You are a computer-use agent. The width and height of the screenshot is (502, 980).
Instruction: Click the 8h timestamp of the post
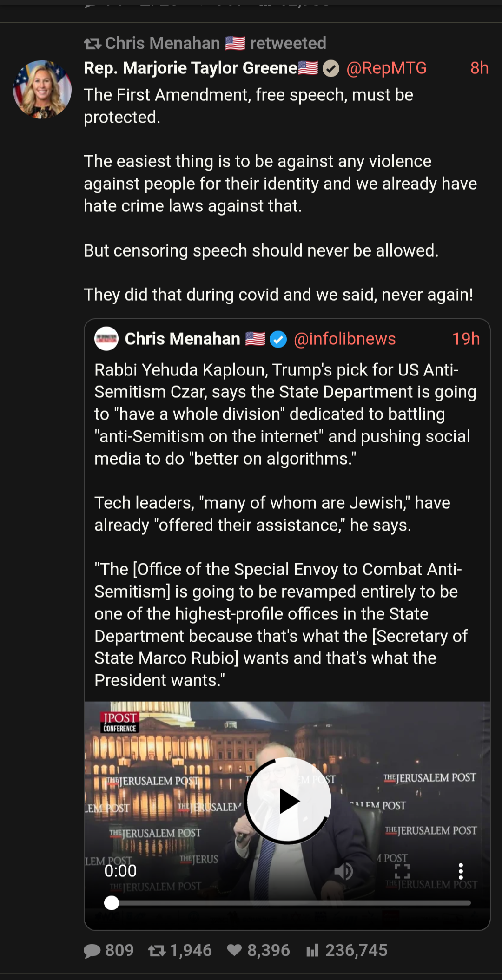(x=479, y=68)
